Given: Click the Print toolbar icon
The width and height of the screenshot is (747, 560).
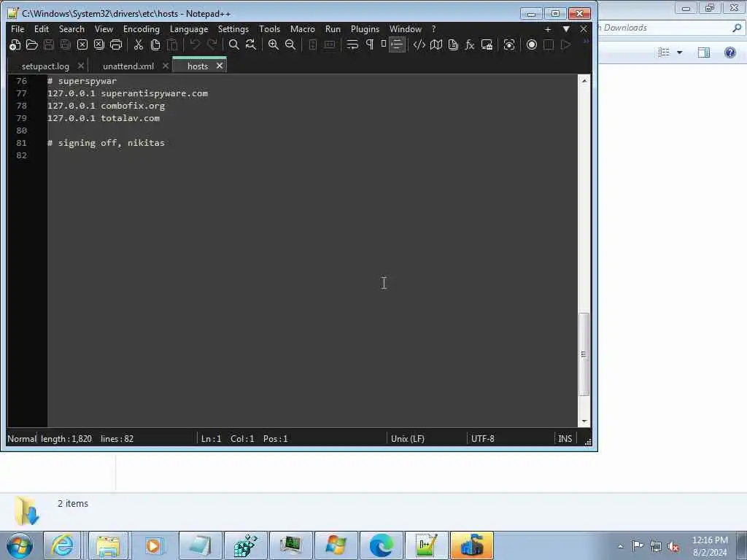Looking at the screenshot, I should (116, 44).
